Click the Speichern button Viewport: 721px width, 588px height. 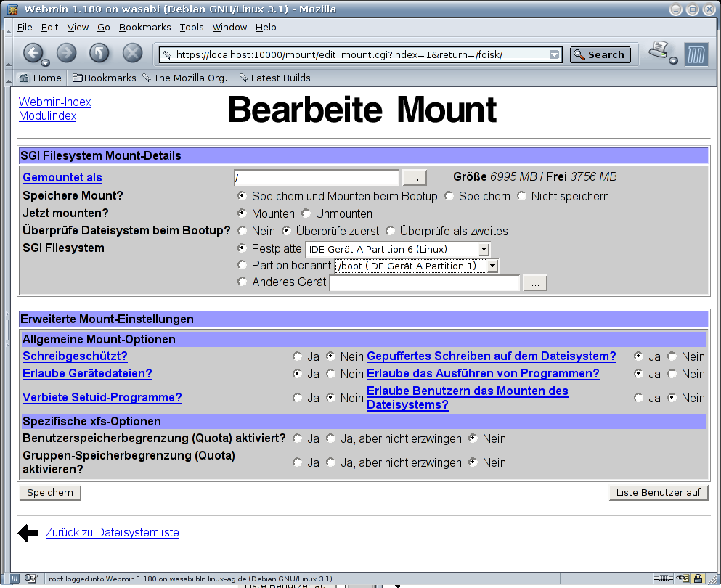(x=50, y=493)
